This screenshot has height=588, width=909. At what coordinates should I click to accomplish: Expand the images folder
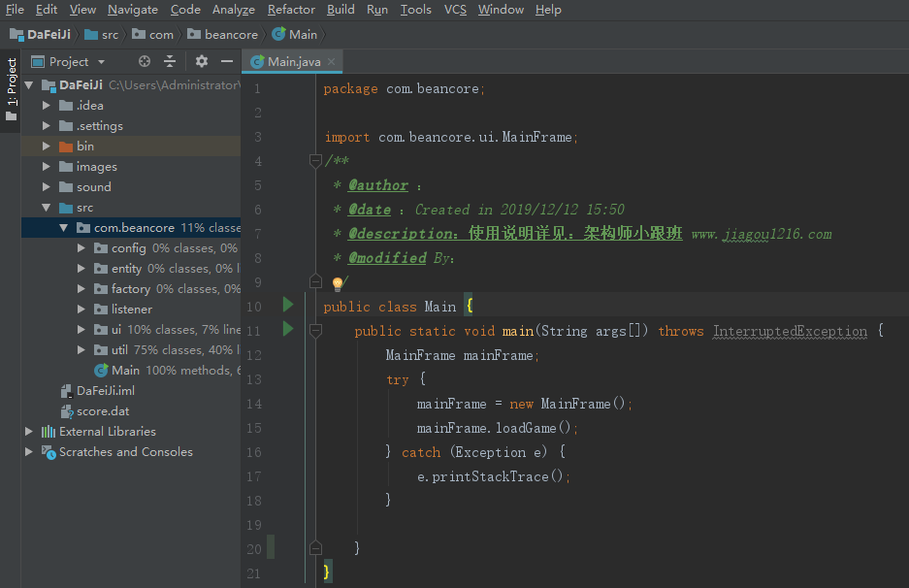click(47, 167)
